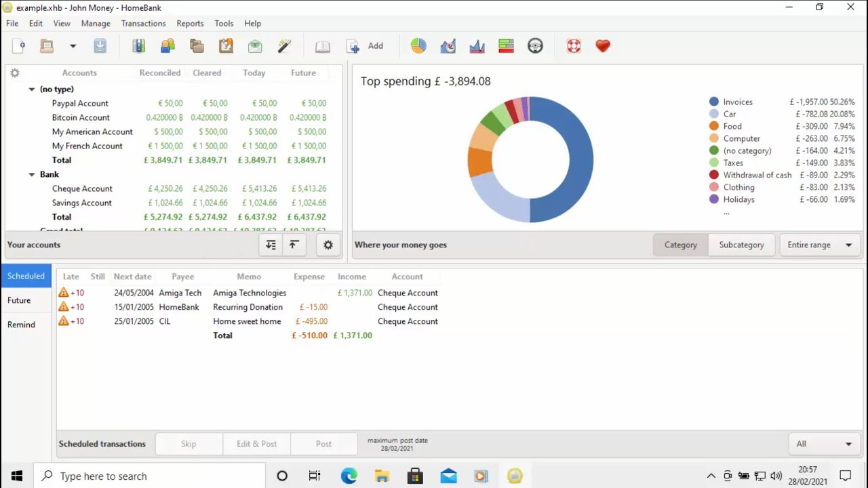The height and width of the screenshot is (488, 868).
Task: Switch to the Future tab
Action: [26, 300]
